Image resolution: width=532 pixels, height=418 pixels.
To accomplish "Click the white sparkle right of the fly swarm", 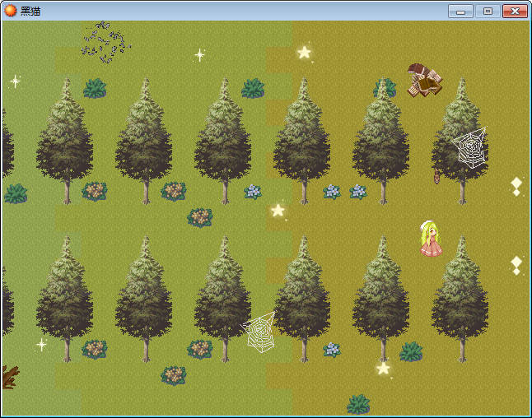I will pos(200,55).
